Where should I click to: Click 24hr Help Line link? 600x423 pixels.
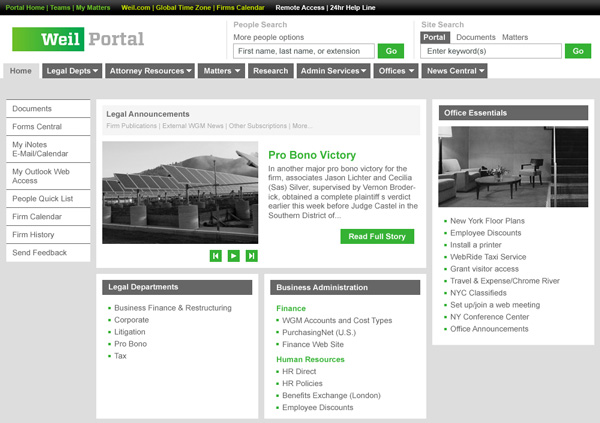352,8
